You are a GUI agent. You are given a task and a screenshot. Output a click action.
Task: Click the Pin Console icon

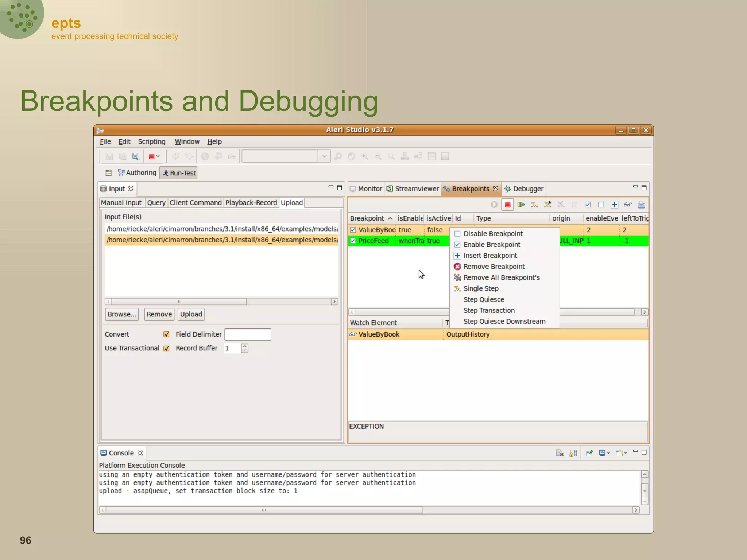(589, 453)
